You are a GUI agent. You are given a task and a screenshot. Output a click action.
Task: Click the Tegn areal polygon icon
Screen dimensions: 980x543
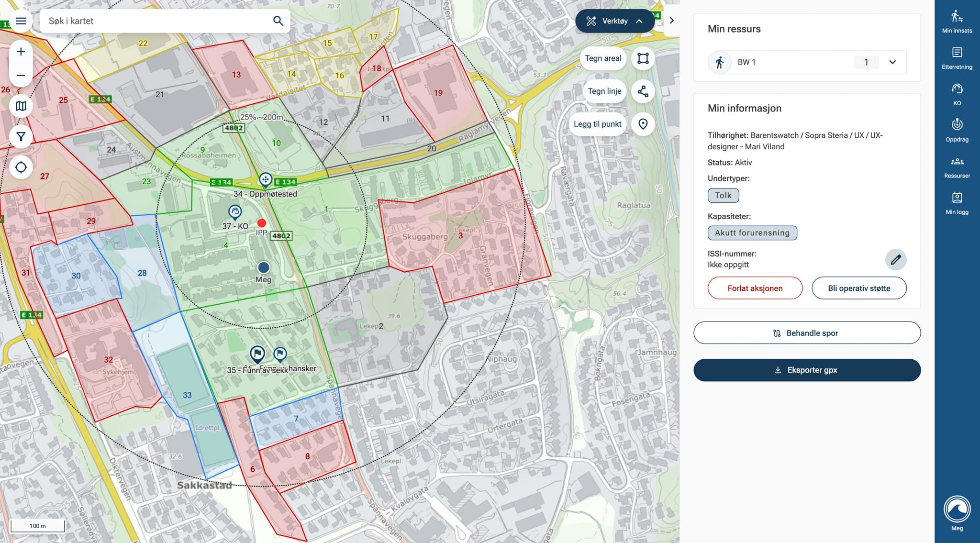tap(643, 58)
